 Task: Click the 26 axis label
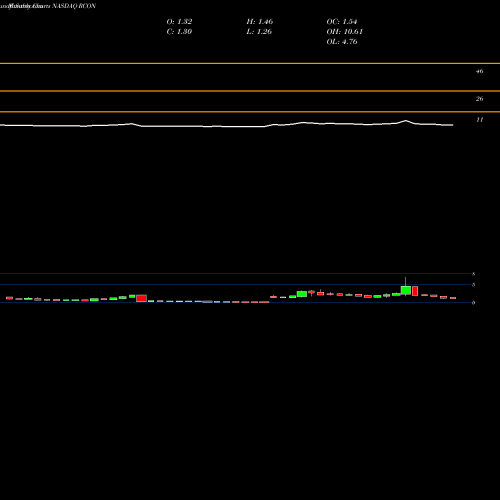pos(479,99)
